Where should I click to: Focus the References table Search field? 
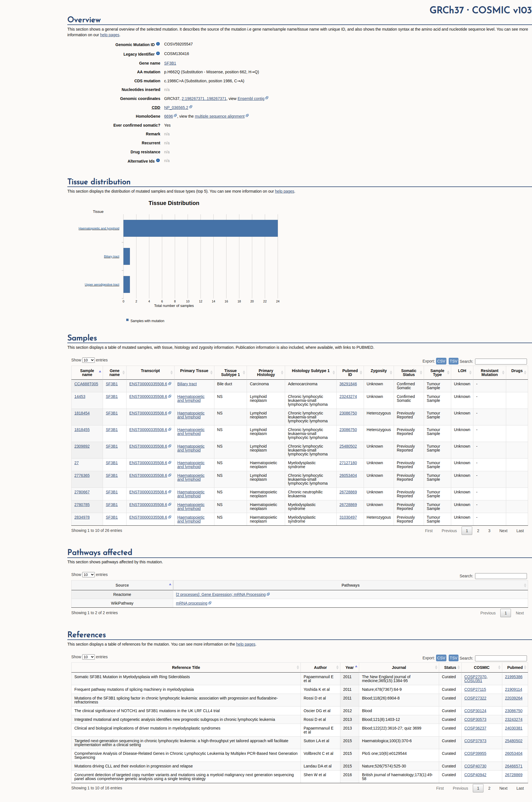pos(501,659)
